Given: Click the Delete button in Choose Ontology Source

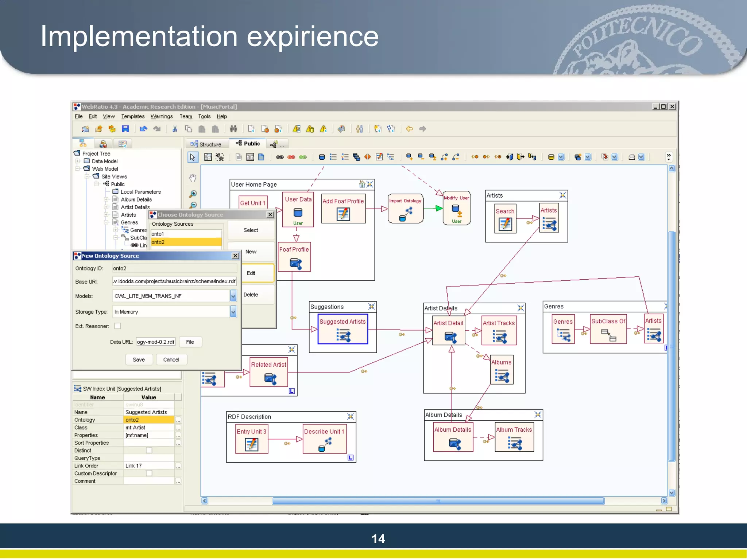Looking at the screenshot, I should tap(251, 295).
